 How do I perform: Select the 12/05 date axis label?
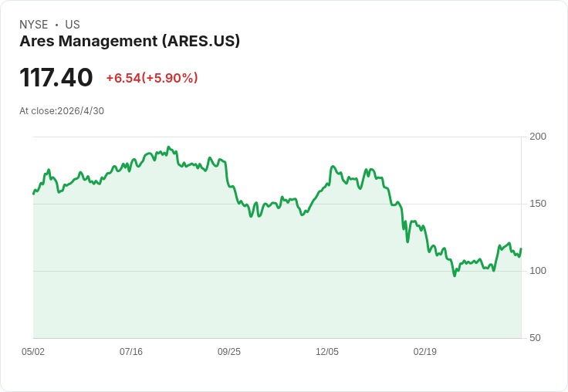pos(327,351)
